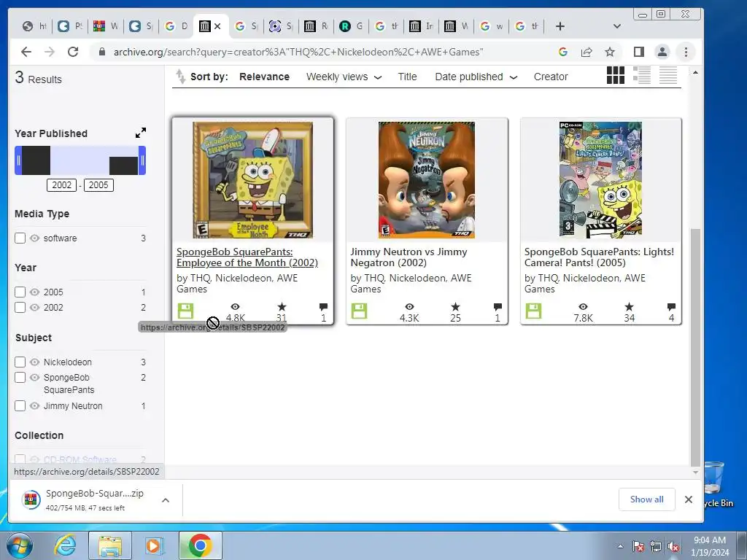Toggle eye icon beside 2005 filter
Viewport: 747px width, 560px height.
click(x=35, y=292)
